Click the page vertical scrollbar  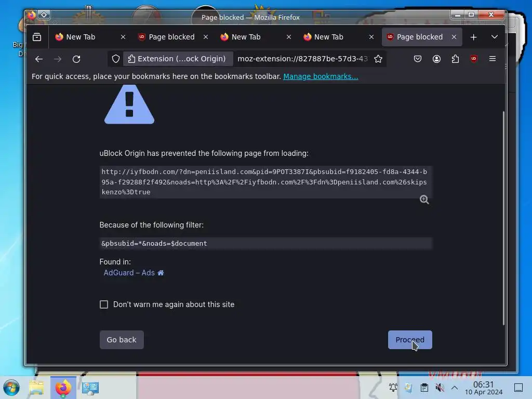click(503, 217)
